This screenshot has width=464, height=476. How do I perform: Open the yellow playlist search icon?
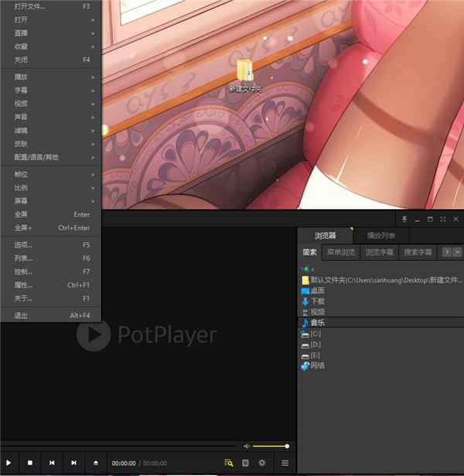point(229,463)
